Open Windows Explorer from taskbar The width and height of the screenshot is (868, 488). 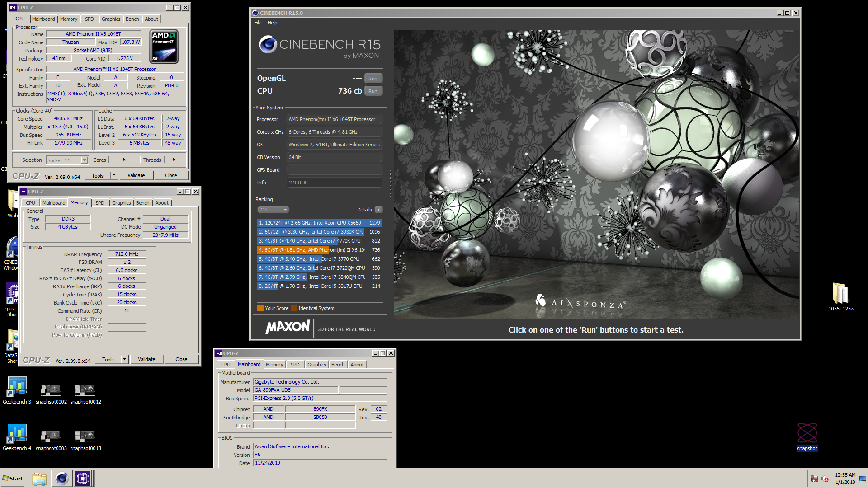coord(39,479)
